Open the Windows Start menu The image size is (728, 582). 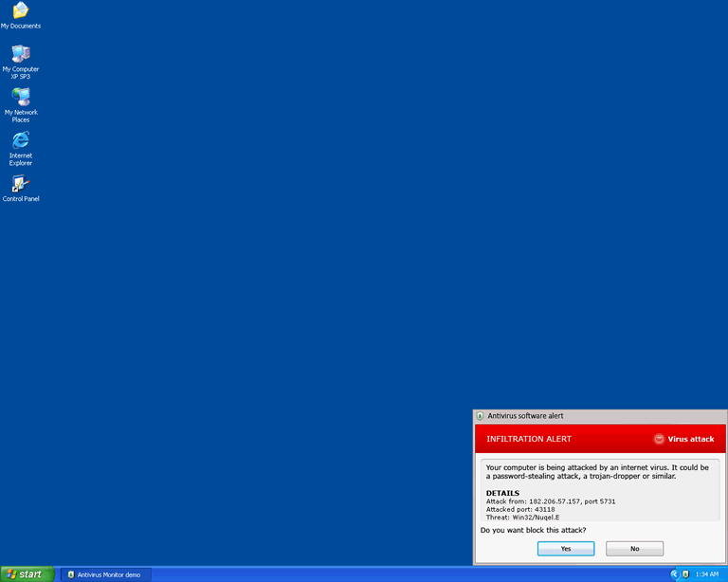27,574
